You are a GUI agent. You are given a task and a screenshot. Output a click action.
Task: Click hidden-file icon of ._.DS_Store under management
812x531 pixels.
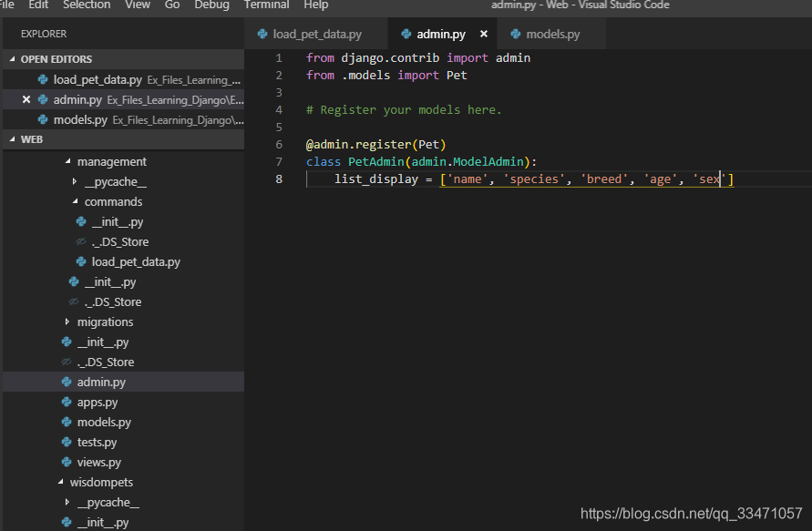pyautogui.click(x=74, y=301)
